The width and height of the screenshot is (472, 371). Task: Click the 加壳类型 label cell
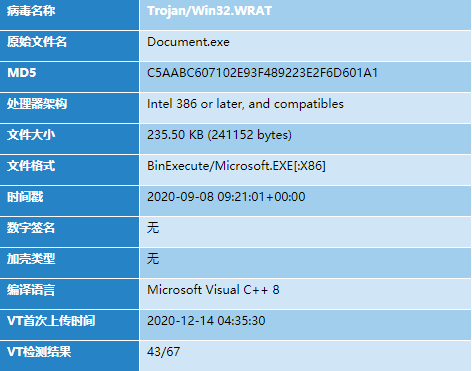click(x=69, y=263)
